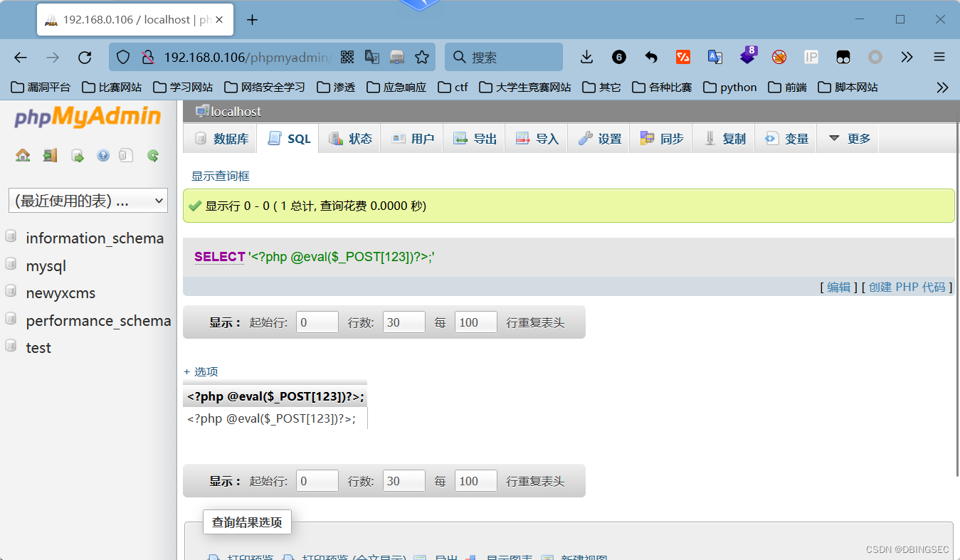Click the translate page icon in address bar
960x560 pixels.
pyautogui.click(x=372, y=58)
